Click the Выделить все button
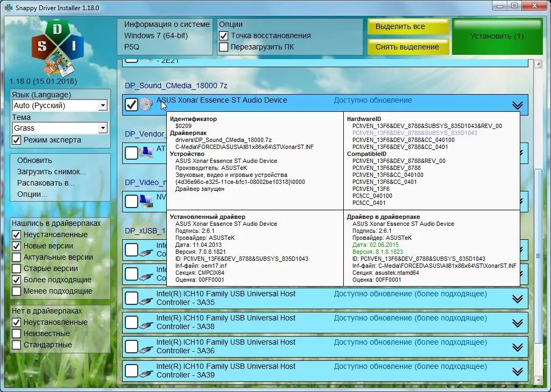Screen dimensions: 551x392 tap(408, 27)
